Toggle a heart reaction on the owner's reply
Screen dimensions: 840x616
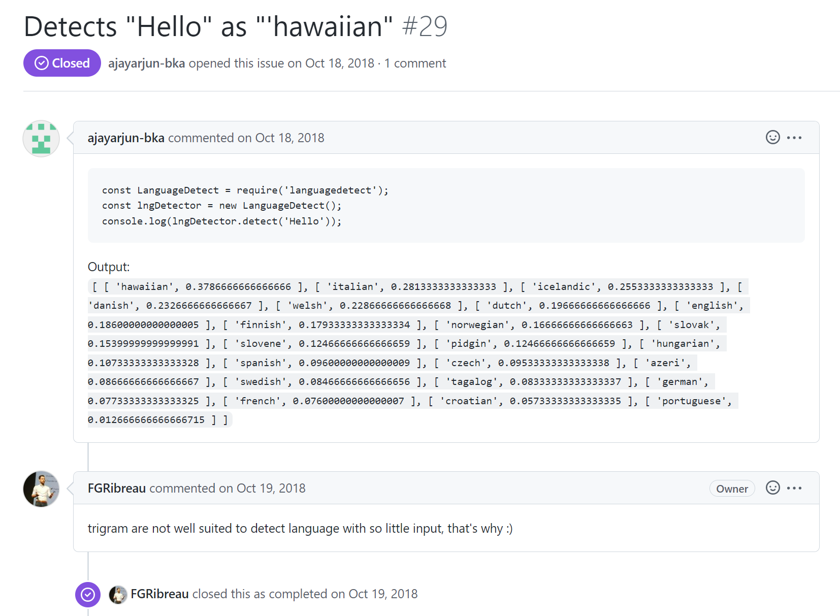pos(772,488)
